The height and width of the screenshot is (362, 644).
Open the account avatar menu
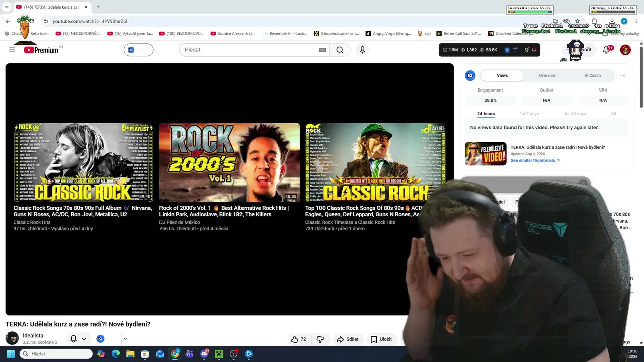(625, 50)
